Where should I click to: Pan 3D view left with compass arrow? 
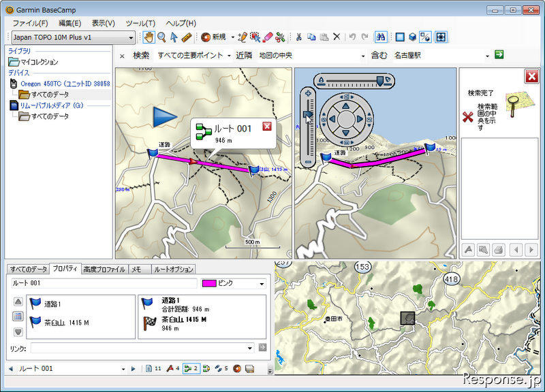[332, 119]
